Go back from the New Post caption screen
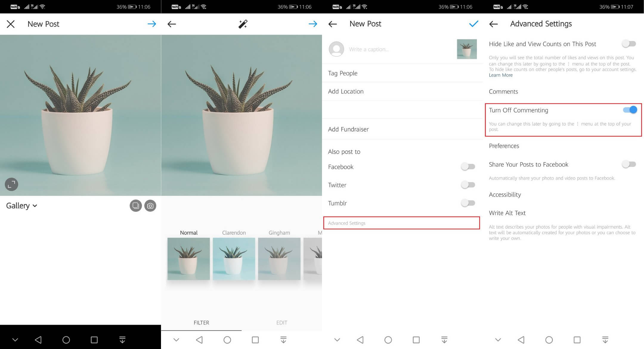644x349 pixels. (x=333, y=24)
